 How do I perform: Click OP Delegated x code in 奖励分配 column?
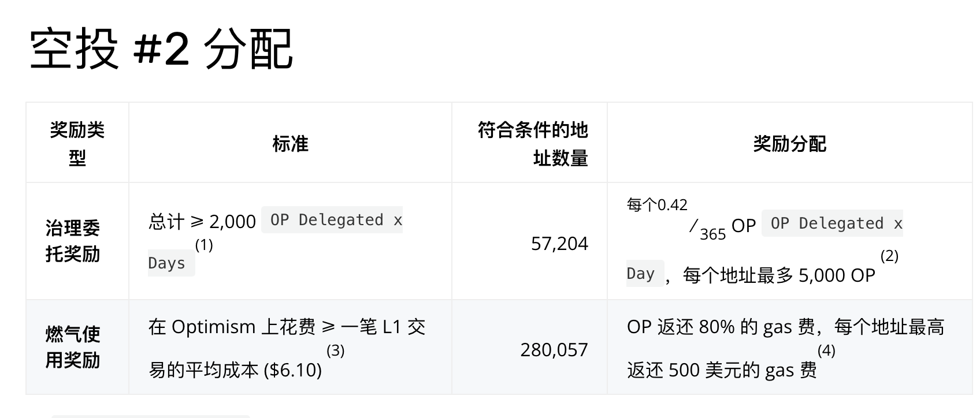point(833,223)
